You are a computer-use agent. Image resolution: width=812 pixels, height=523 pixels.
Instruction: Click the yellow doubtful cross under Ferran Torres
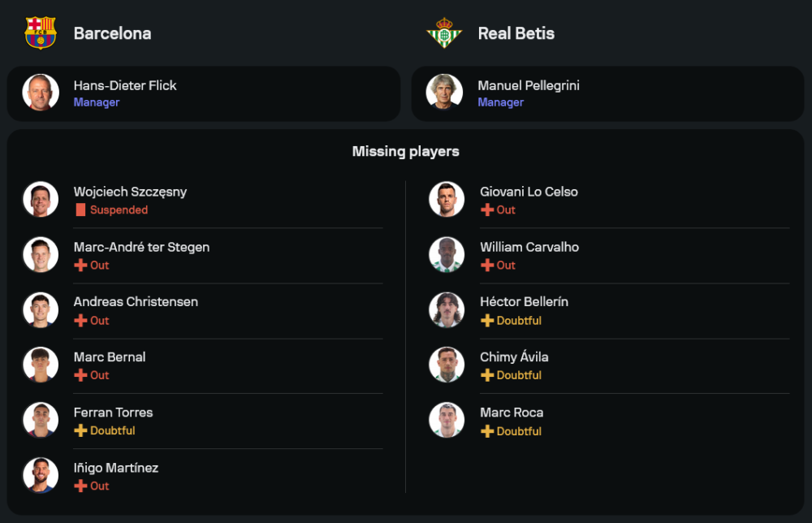point(80,431)
